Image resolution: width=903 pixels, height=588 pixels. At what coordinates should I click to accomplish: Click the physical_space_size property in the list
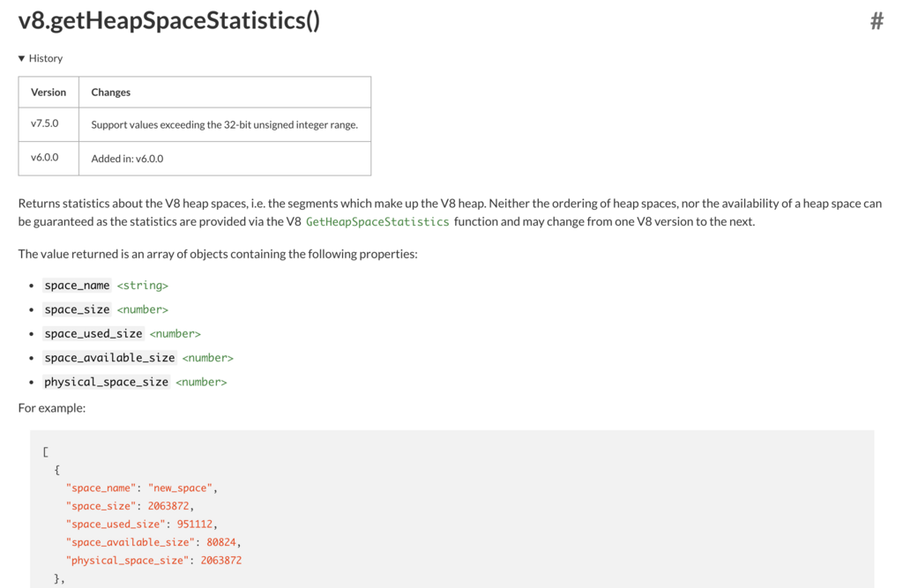tap(106, 383)
